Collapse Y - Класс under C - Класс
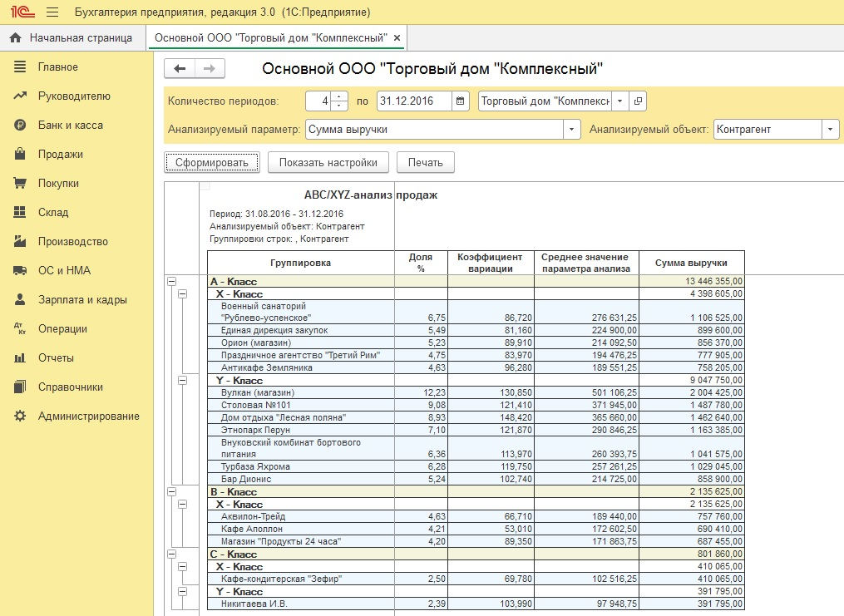Screen dimensions: 844x616 [182, 591]
